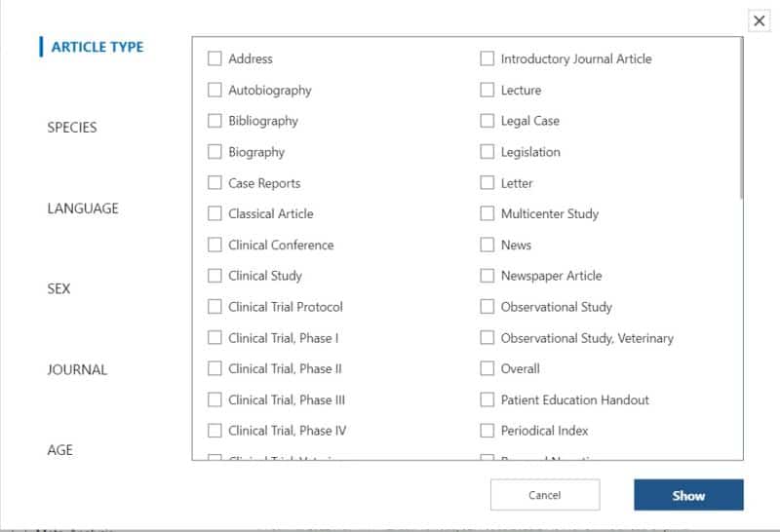This screenshot has width=780, height=532.
Task: Tick the Case Reports checkbox
Action: 214,183
